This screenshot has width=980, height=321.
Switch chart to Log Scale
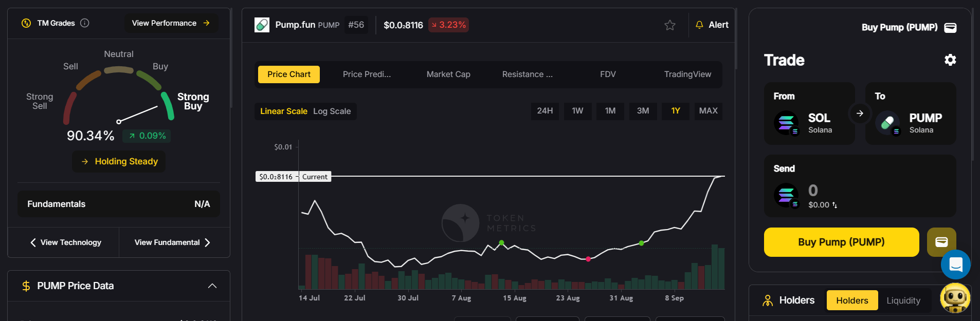[x=332, y=111]
